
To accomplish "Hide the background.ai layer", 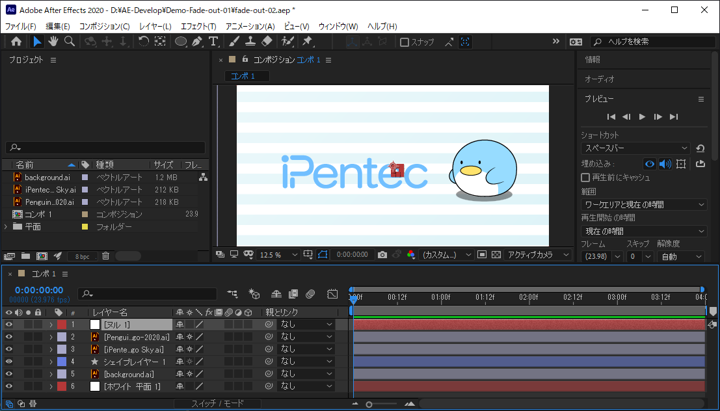I will pos(9,374).
